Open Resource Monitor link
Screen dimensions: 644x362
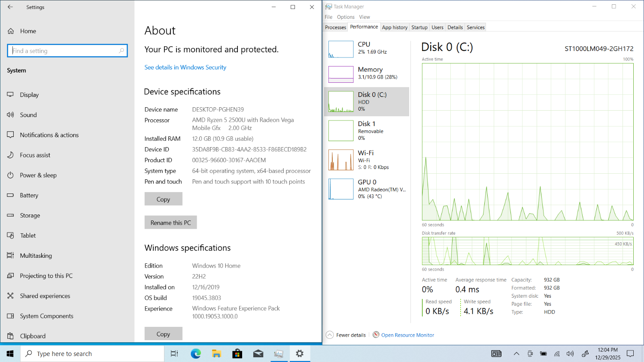point(407,335)
